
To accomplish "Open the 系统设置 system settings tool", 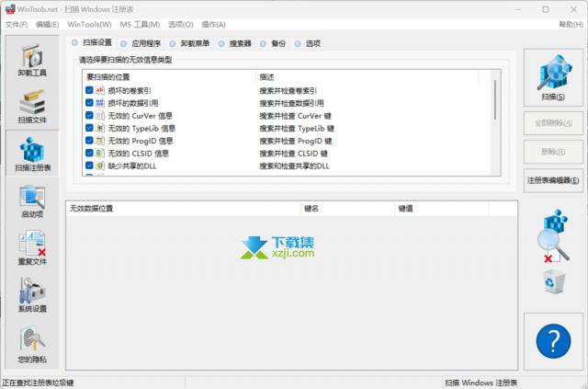I will (x=32, y=295).
